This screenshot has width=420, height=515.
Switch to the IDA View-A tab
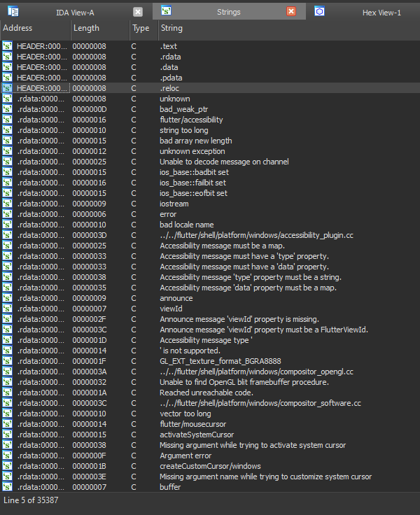[x=75, y=13]
